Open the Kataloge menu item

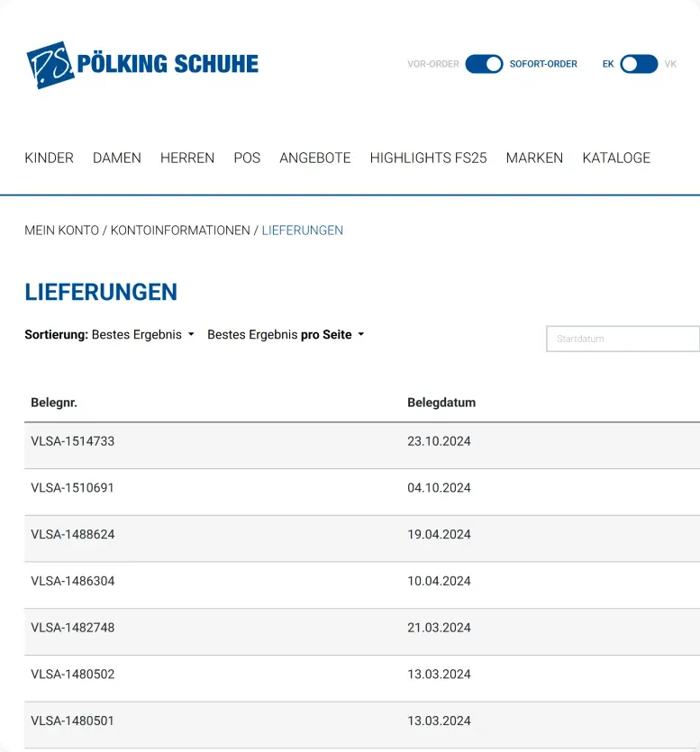[616, 158]
